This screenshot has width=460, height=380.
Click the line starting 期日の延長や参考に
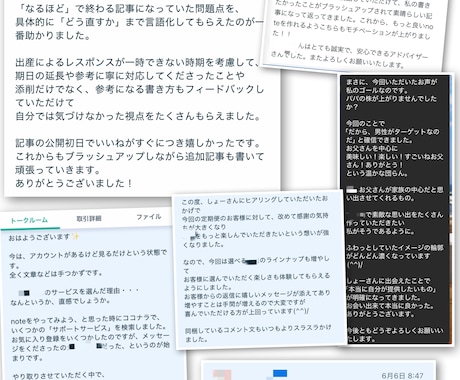tap(130, 76)
